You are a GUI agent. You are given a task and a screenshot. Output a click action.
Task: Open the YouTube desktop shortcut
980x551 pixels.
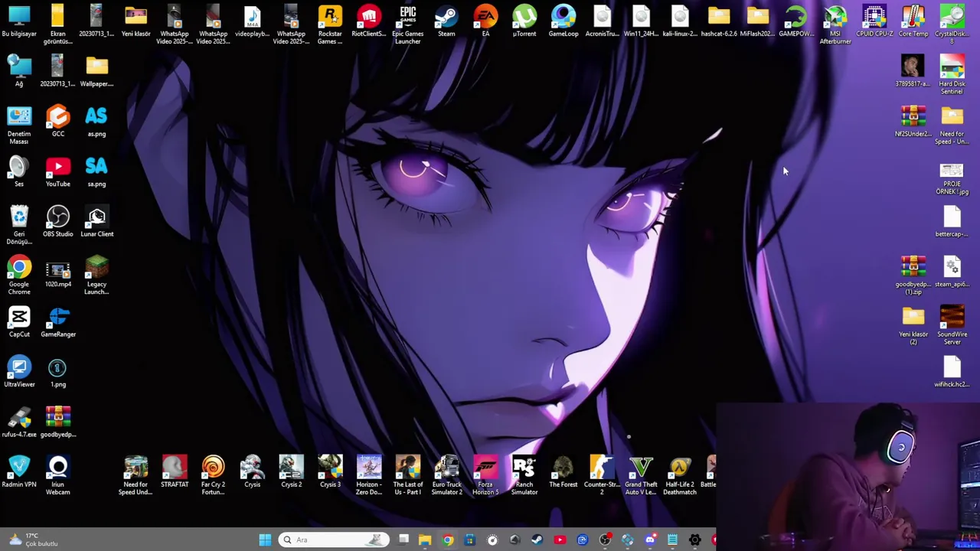tap(58, 172)
